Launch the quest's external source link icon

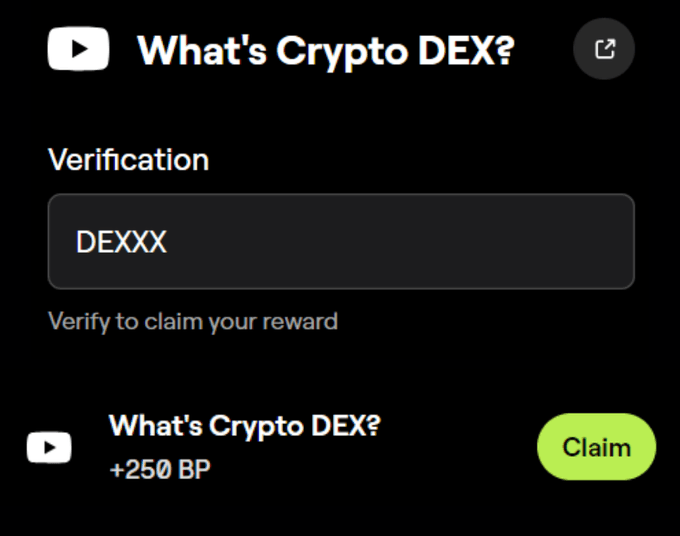(604, 49)
